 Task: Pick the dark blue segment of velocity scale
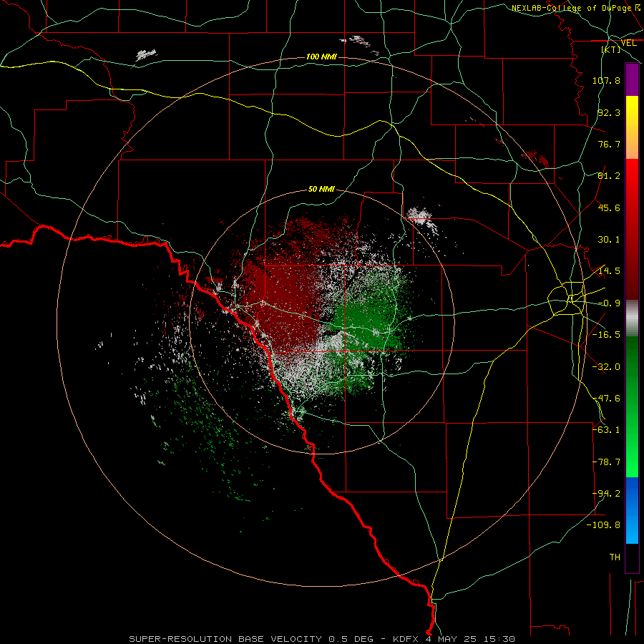tap(632, 493)
